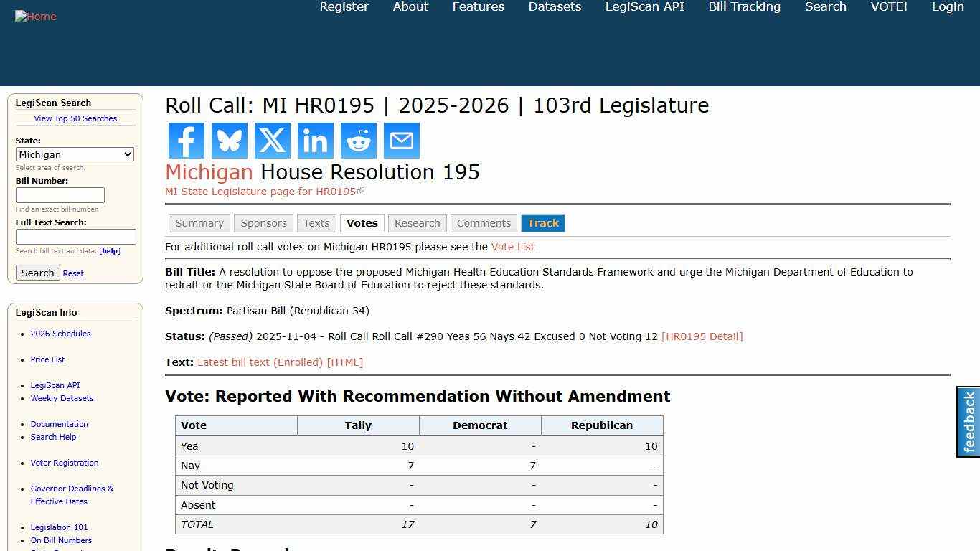
Task: Click the Home icon in the header
Action: pos(35,16)
